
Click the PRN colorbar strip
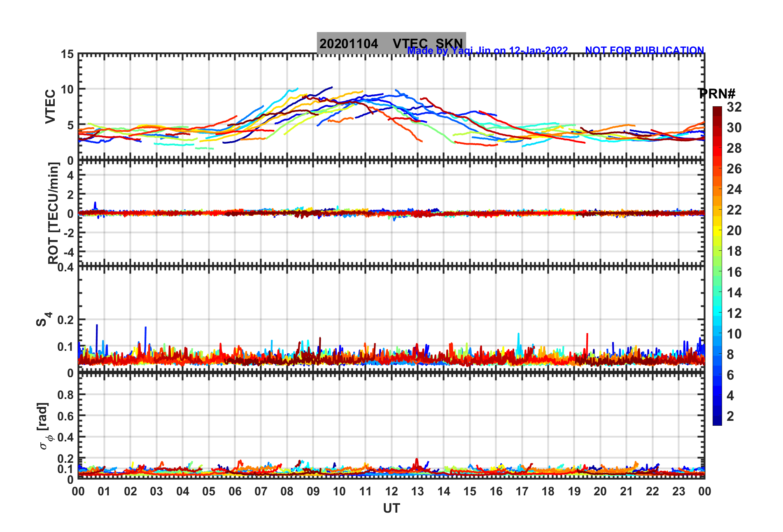(717, 266)
